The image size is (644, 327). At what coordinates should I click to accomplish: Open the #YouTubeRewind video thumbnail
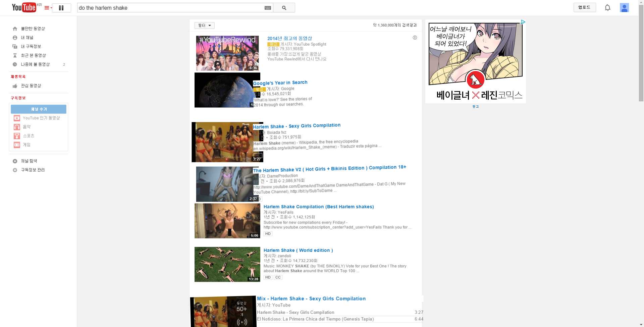[227, 53]
